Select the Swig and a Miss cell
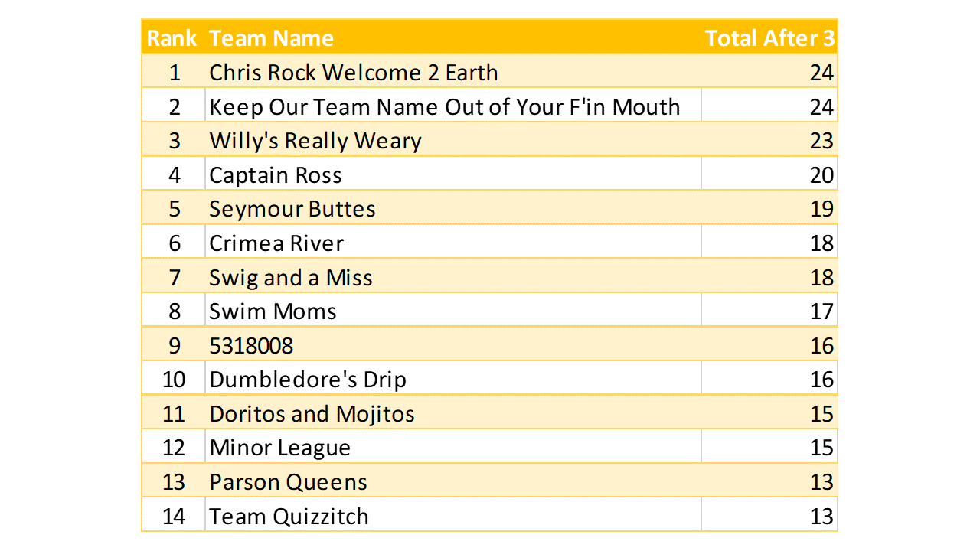 [291, 278]
